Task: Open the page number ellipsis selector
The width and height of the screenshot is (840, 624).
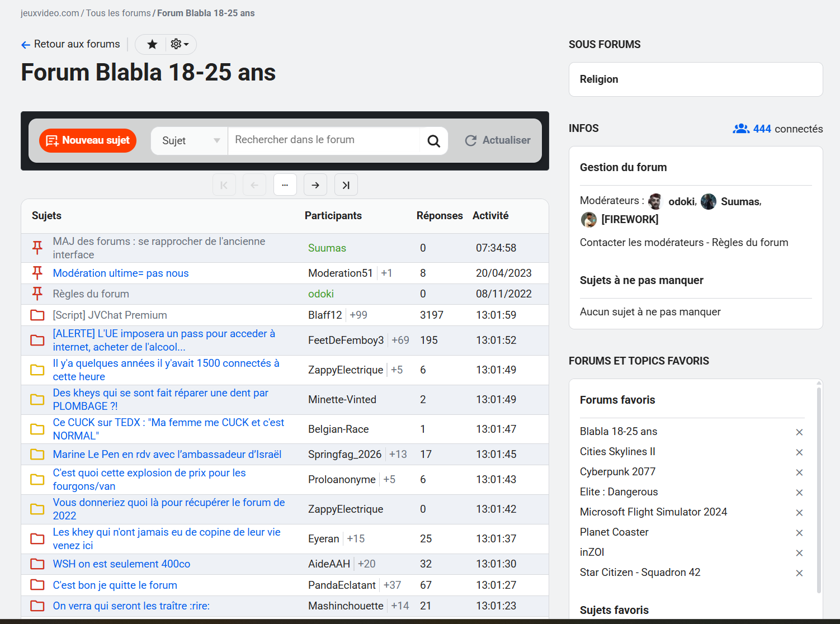Action: pos(285,185)
